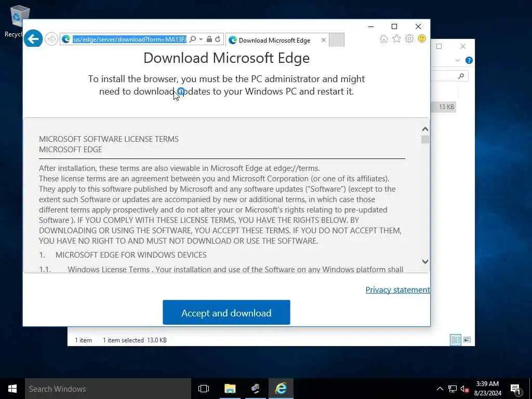This screenshot has width=532, height=399.
Task: Open Help in the File Explorer window
Action: [469, 60]
